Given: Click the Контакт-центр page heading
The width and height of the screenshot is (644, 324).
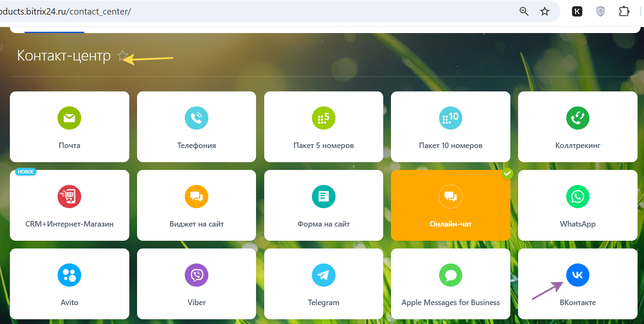Looking at the screenshot, I should pyautogui.click(x=64, y=55).
